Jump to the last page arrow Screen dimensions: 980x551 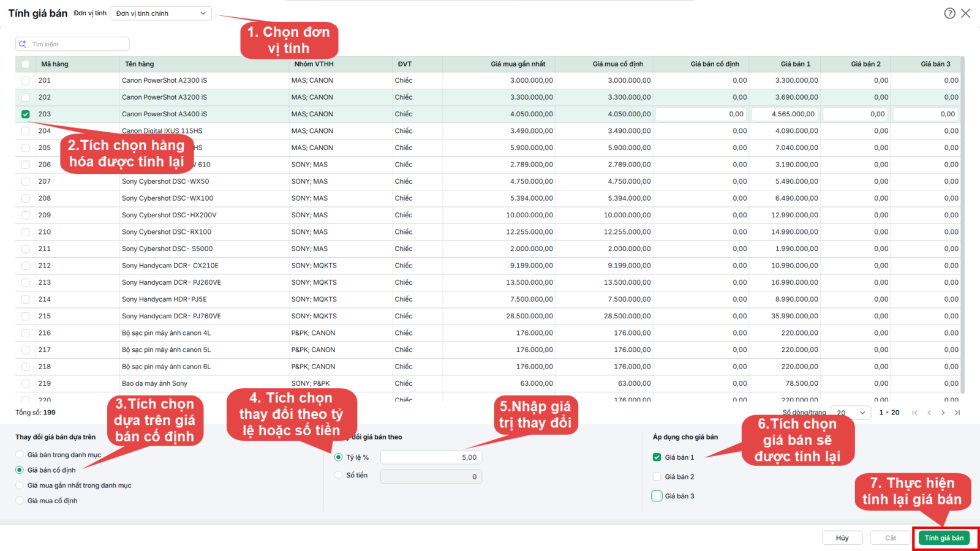(957, 413)
